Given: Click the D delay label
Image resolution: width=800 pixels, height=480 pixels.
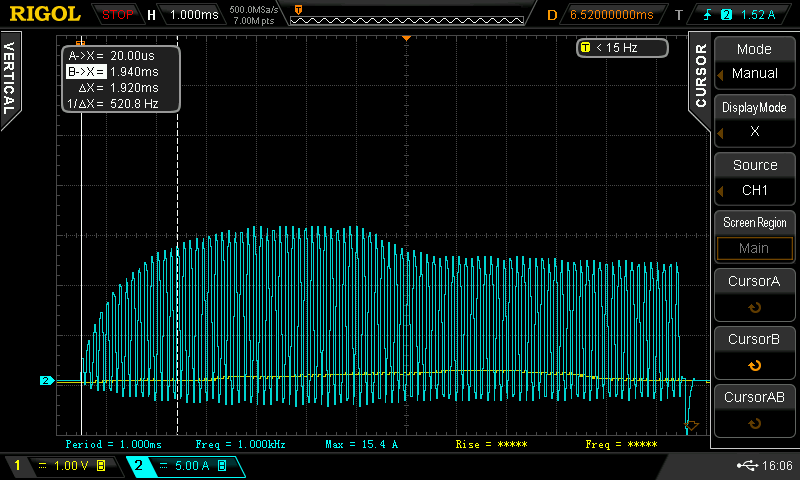Looking at the screenshot, I should pyautogui.click(x=552, y=15).
